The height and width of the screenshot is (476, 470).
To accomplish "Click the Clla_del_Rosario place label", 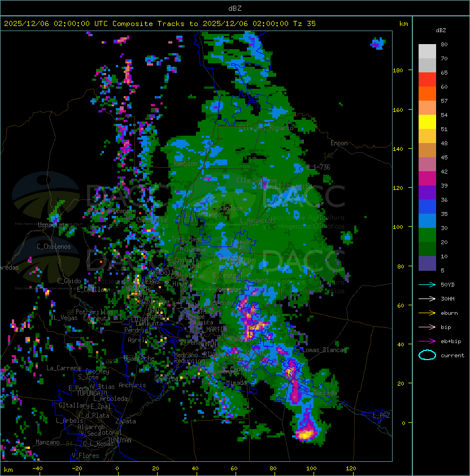I will coord(266,128).
